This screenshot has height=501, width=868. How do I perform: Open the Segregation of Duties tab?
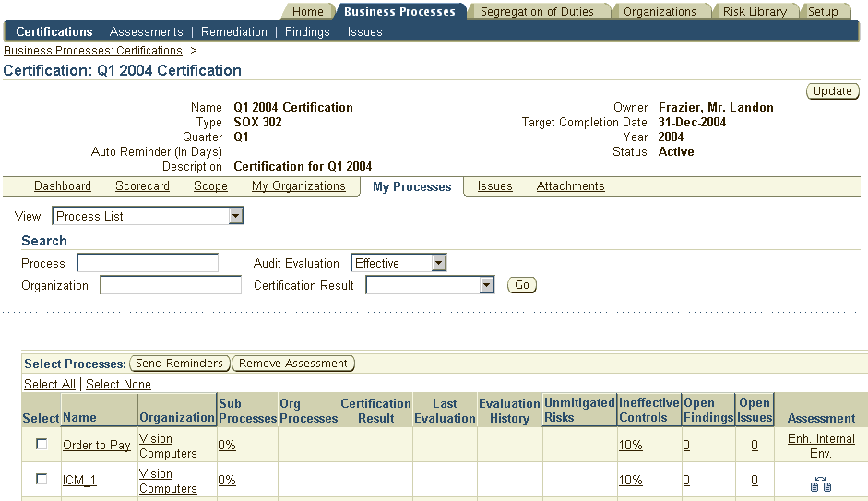[x=537, y=12]
